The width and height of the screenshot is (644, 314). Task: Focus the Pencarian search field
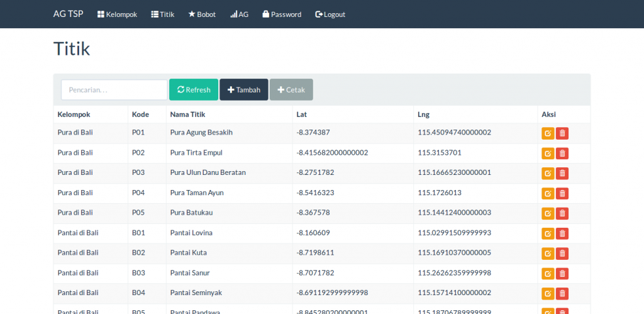(114, 90)
